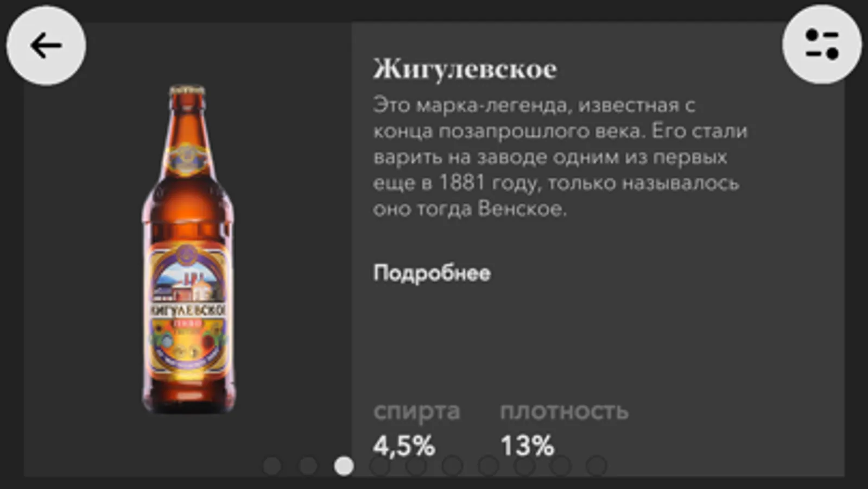Select the first pagination dot
868x489 pixels.
point(273,466)
